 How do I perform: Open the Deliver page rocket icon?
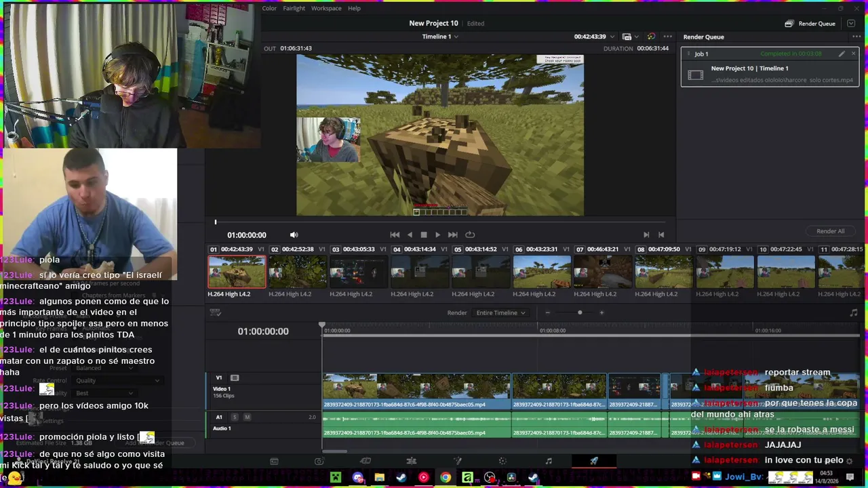point(594,461)
